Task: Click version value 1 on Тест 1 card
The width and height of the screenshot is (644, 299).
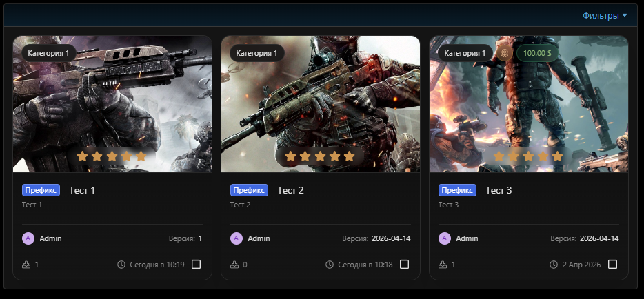Action: (x=201, y=238)
